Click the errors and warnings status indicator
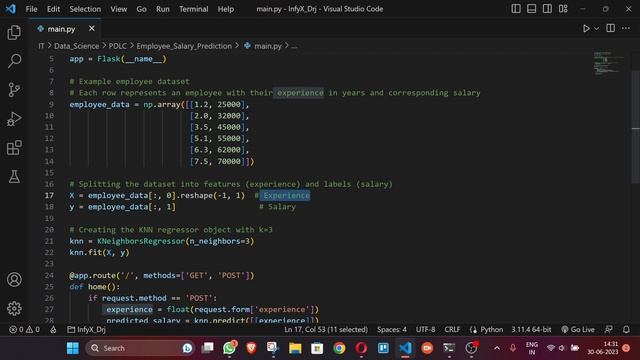The width and height of the screenshot is (640, 360). click(x=24, y=329)
